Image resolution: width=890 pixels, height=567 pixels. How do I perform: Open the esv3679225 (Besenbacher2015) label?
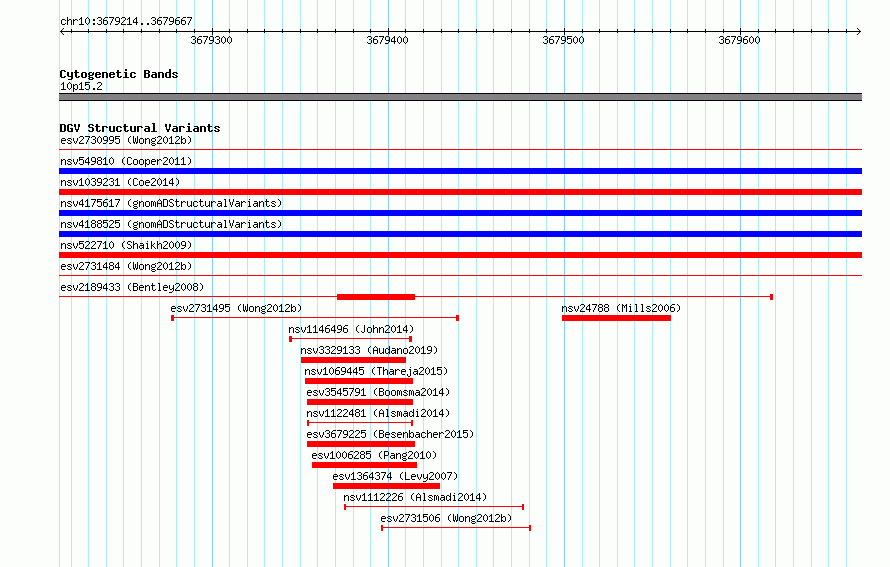[390, 434]
